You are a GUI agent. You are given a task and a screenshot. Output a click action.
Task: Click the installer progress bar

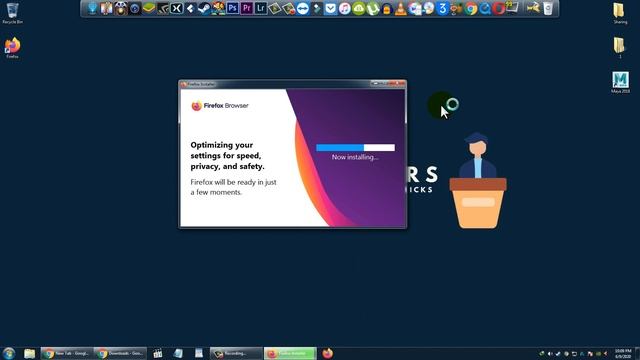[356, 147]
